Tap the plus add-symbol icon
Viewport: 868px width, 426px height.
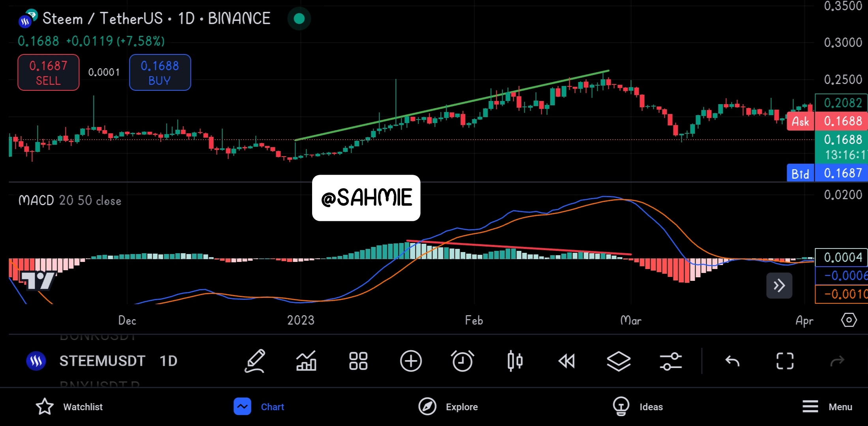(411, 361)
